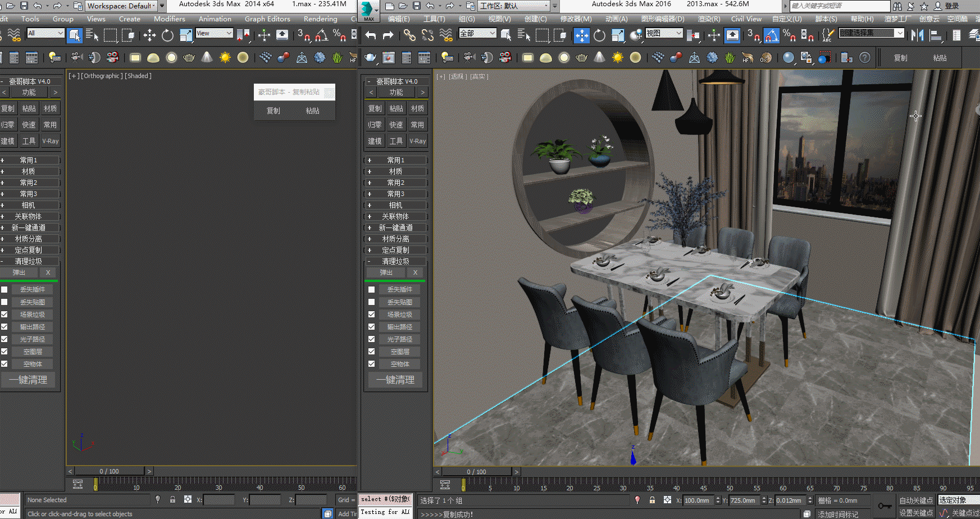Open the 脚本(S) menu in 3ds Max 2016
This screenshot has width=980, height=519.
[x=826, y=19]
